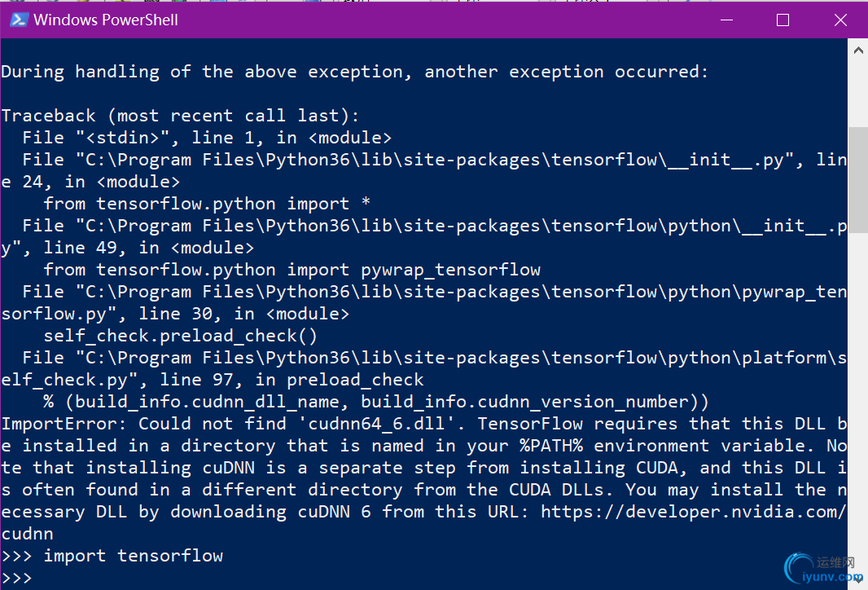Click the scrollbar up arrow
Viewport: 868px width, 590px height.
coord(858,51)
